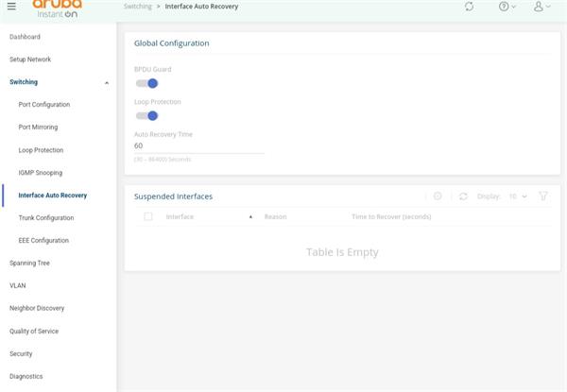Sort by the Interface column arrow
The width and height of the screenshot is (567, 392).
pyautogui.click(x=250, y=216)
